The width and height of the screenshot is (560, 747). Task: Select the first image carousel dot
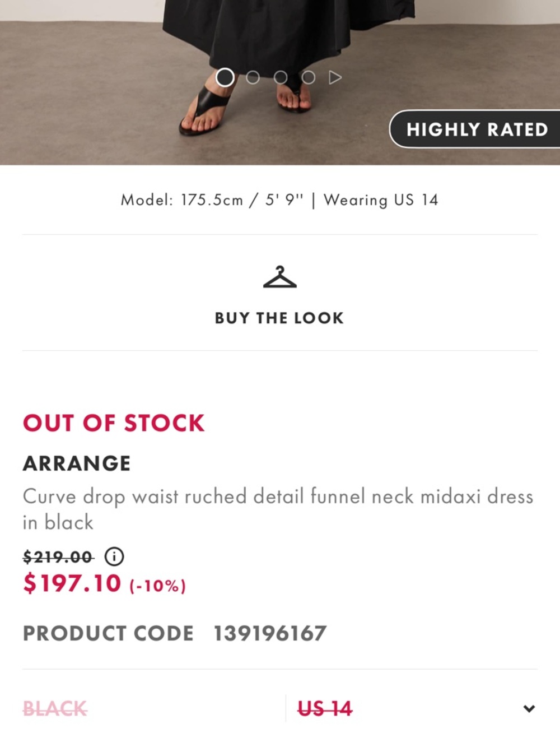tap(225, 77)
